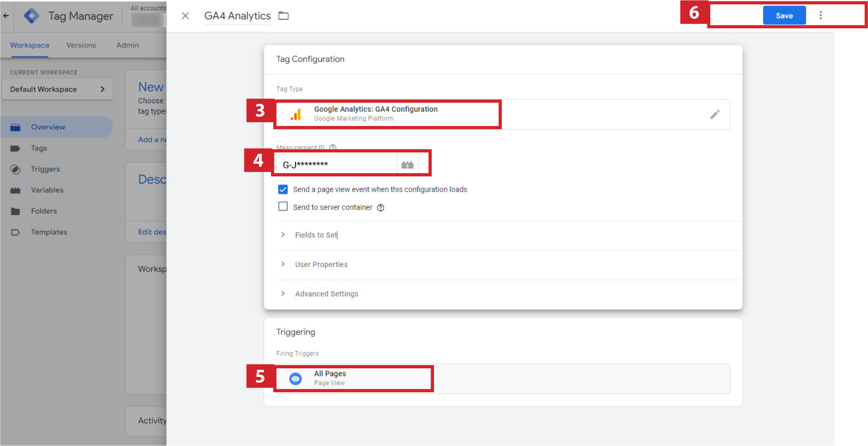Open the Default Workspace selector

[x=57, y=89]
